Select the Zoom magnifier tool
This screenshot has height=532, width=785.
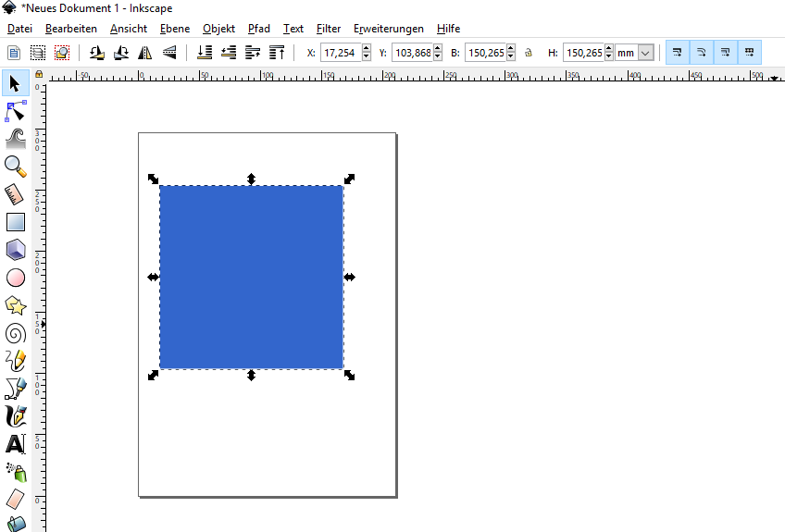pos(15,167)
